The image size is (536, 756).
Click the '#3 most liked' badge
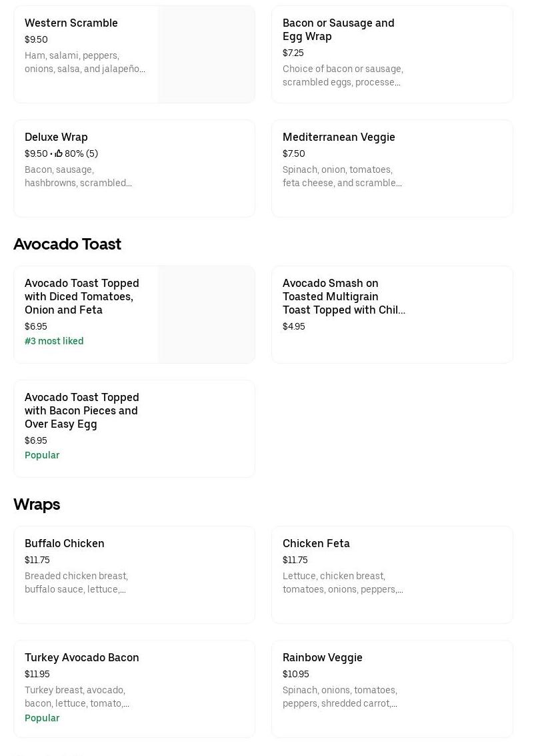tap(54, 342)
